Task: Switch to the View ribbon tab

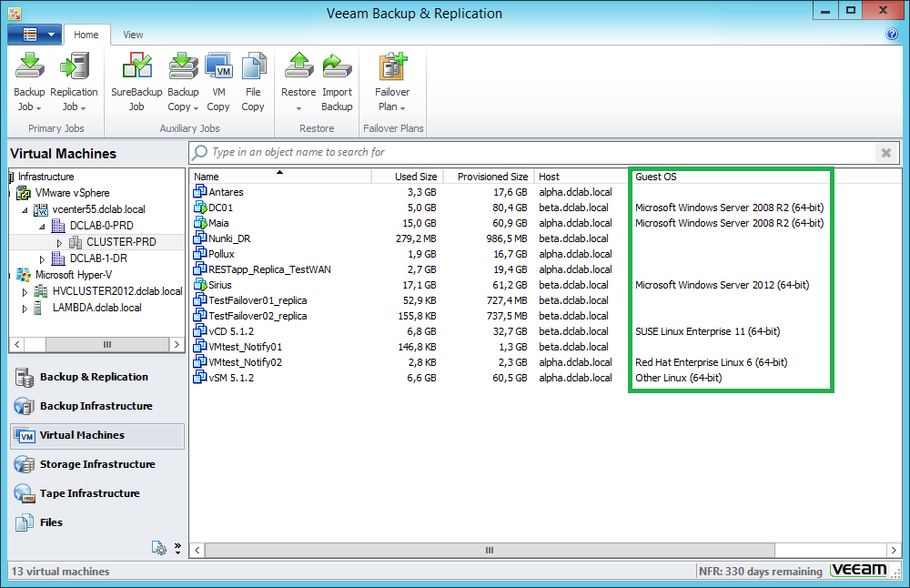Action: (x=133, y=35)
